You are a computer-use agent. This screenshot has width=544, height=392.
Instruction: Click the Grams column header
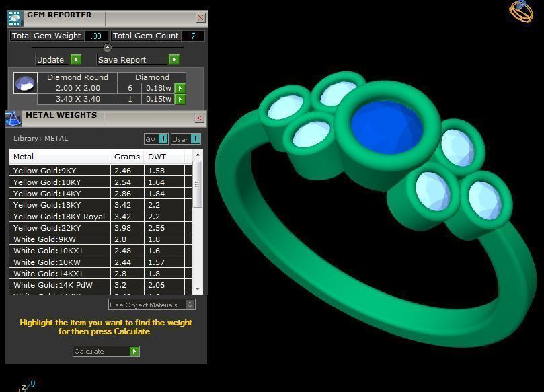pyautogui.click(x=127, y=157)
